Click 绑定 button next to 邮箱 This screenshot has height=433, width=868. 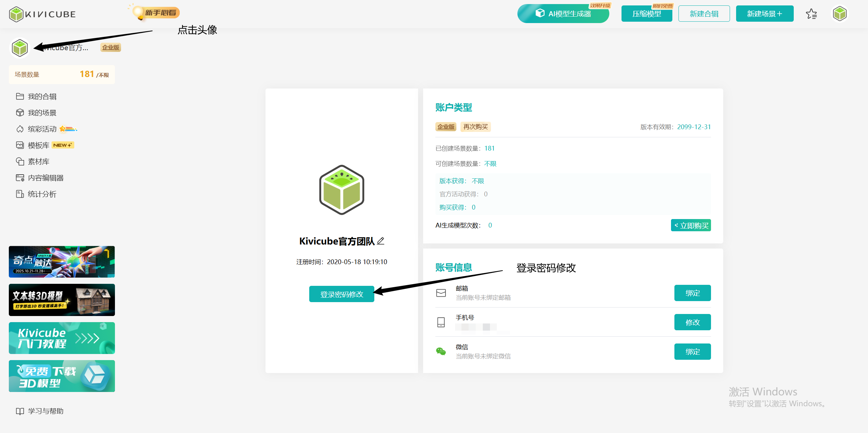[692, 293]
